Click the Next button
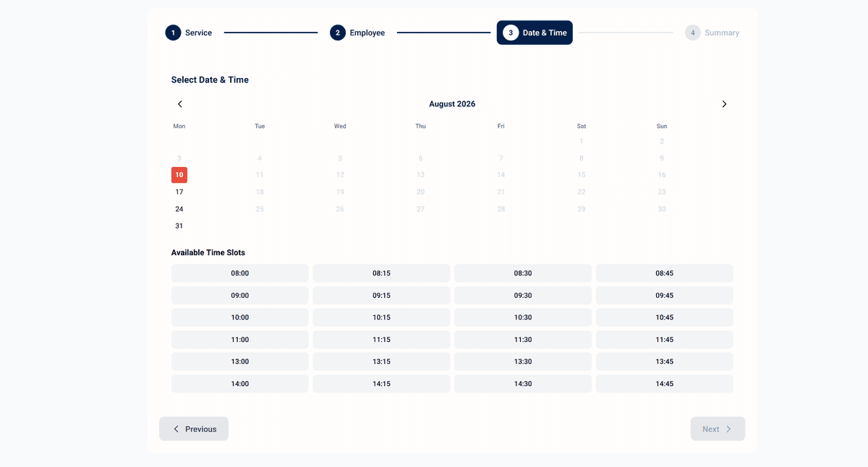Viewport: 868px width, 467px height. 718,429
